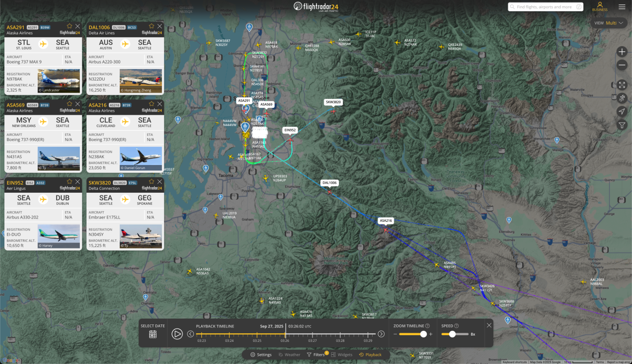Click the map zoom out minus button

click(x=622, y=65)
